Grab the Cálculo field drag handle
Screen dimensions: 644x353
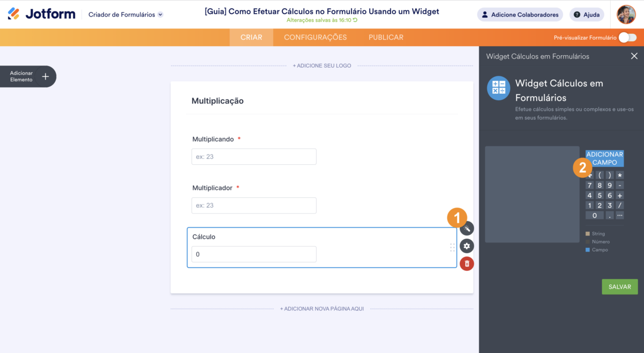pos(452,247)
